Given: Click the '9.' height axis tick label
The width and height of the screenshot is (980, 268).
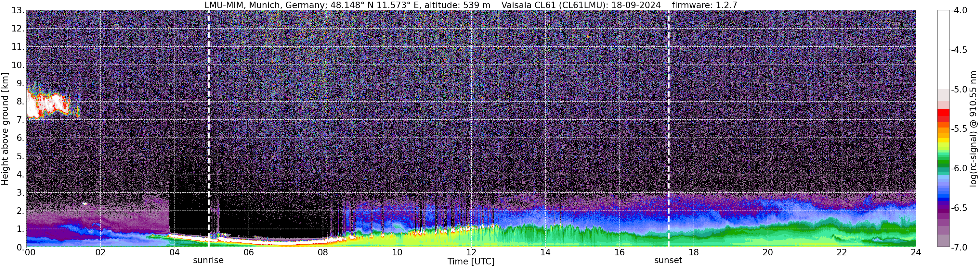Looking at the screenshot, I should [20, 83].
